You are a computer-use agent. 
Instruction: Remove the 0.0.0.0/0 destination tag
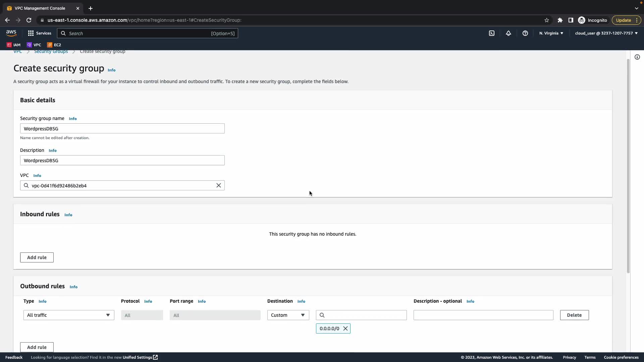click(x=345, y=328)
